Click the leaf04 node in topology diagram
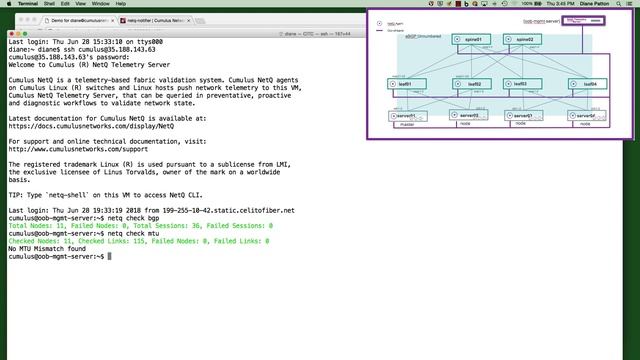The height and width of the screenshot is (360, 640). (587, 84)
